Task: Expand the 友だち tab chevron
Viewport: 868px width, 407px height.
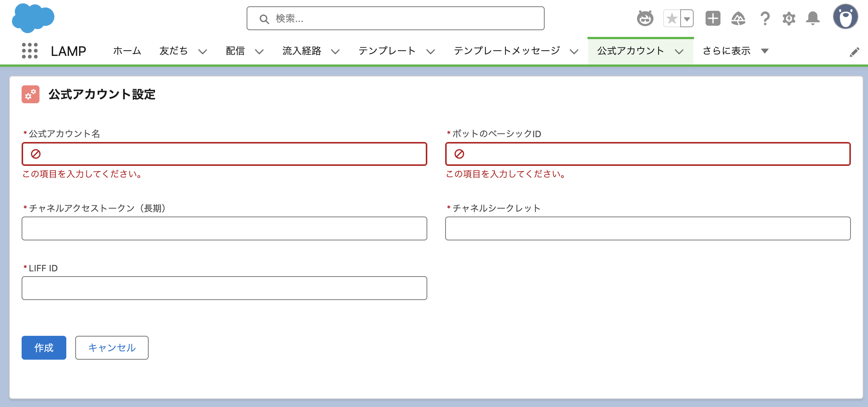Action: [x=203, y=51]
